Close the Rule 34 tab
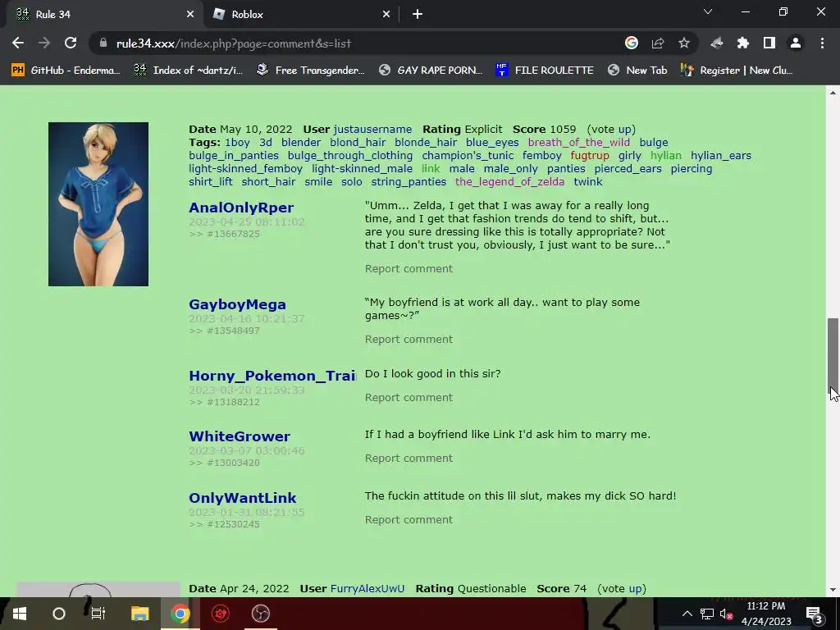This screenshot has width=840, height=630. point(190,15)
